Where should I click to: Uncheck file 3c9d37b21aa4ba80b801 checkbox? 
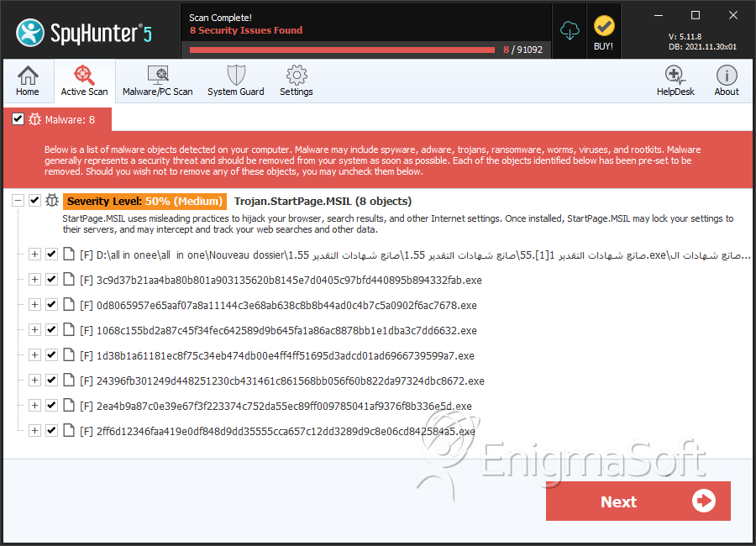51,279
